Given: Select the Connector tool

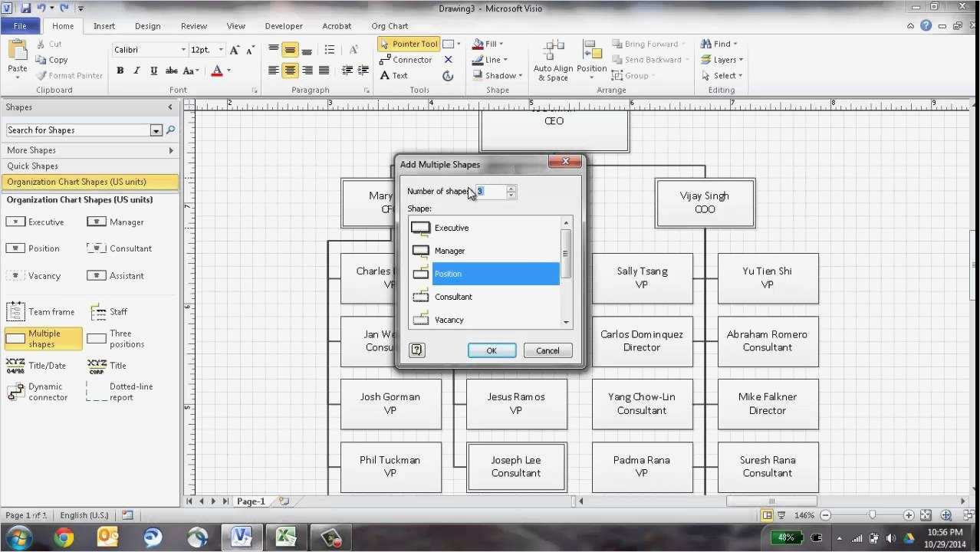Looking at the screenshot, I should [x=406, y=60].
